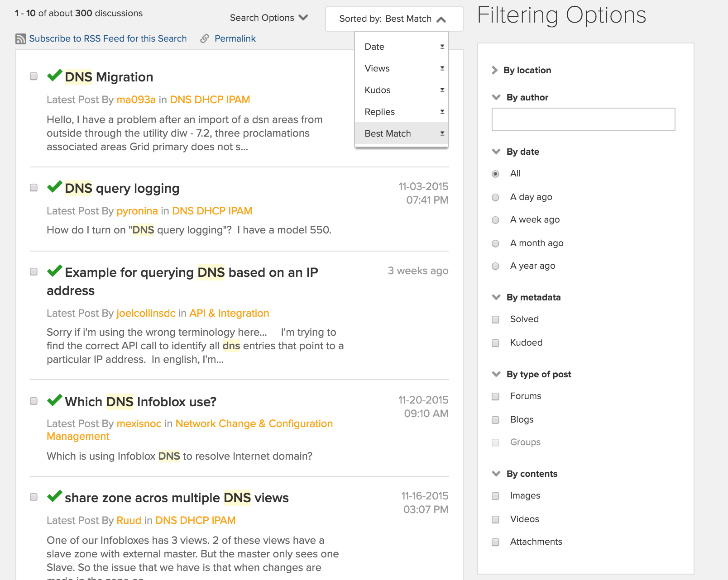Tick the checkbox for DNS Migration discussion
Viewport: 728px width, 580px height.
click(34, 76)
